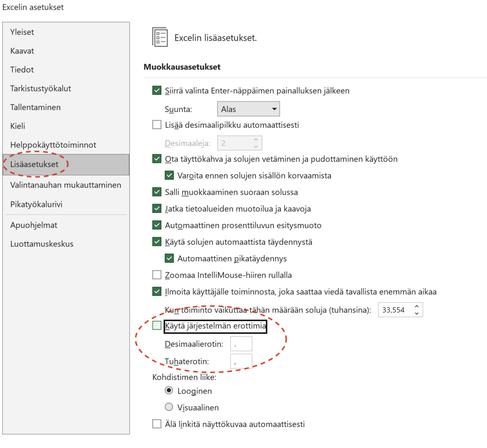Switch to the Kaavat settings category

22,51
